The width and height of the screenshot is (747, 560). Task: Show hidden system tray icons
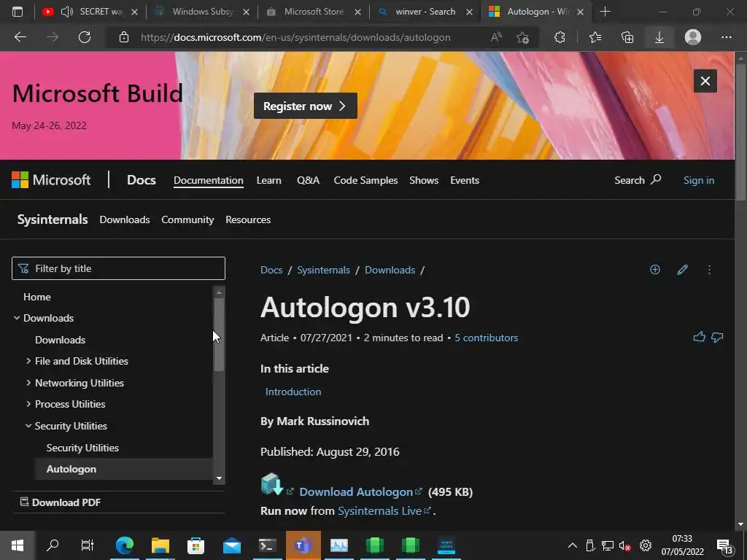[572, 545]
